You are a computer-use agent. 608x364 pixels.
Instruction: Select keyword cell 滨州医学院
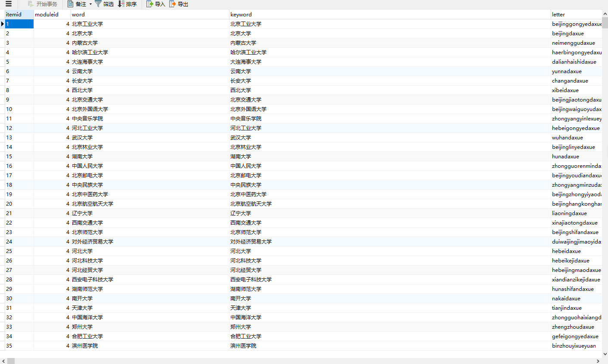pos(390,345)
